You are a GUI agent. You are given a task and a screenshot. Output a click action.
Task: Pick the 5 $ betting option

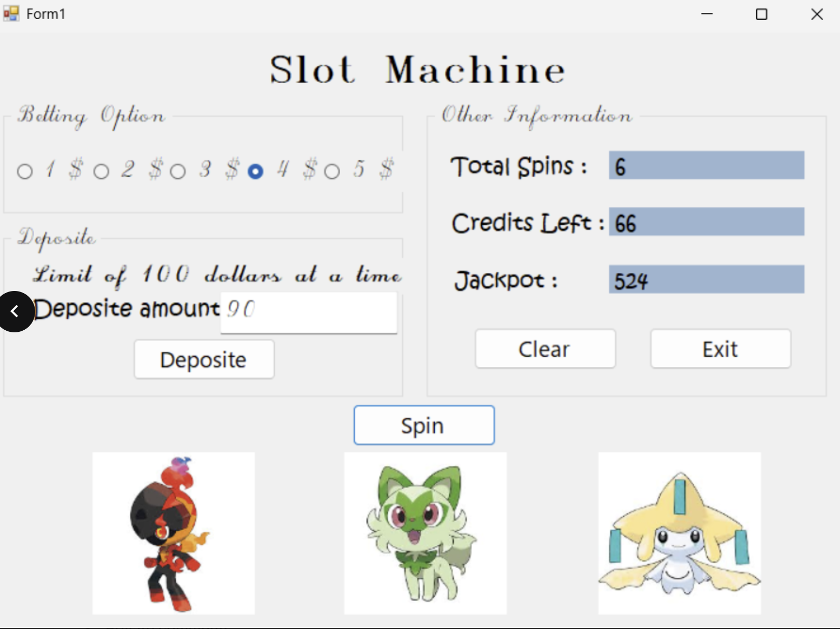[332, 171]
